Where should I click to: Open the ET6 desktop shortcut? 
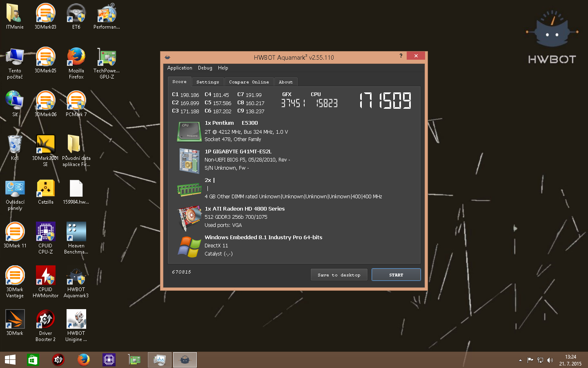pos(76,16)
